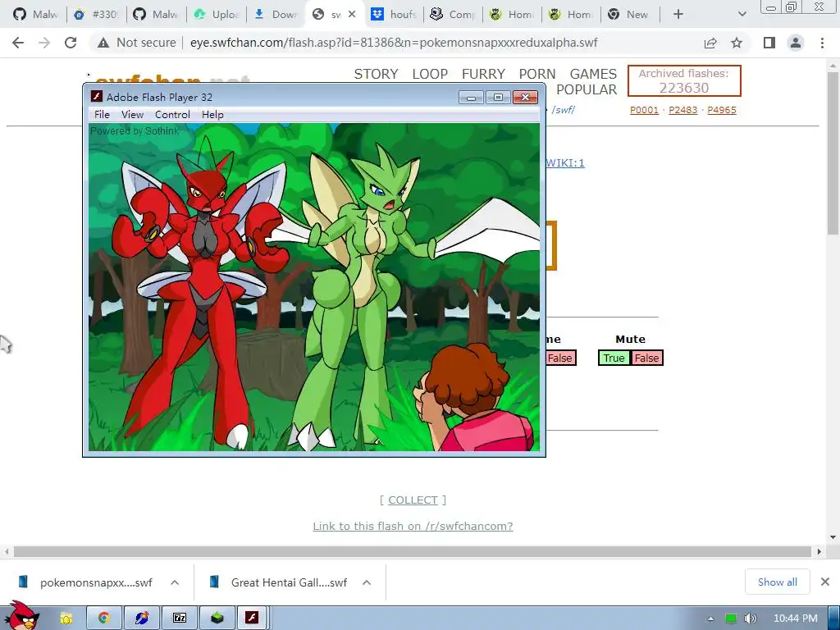Switch to the #330 tab

[x=97, y=15]
